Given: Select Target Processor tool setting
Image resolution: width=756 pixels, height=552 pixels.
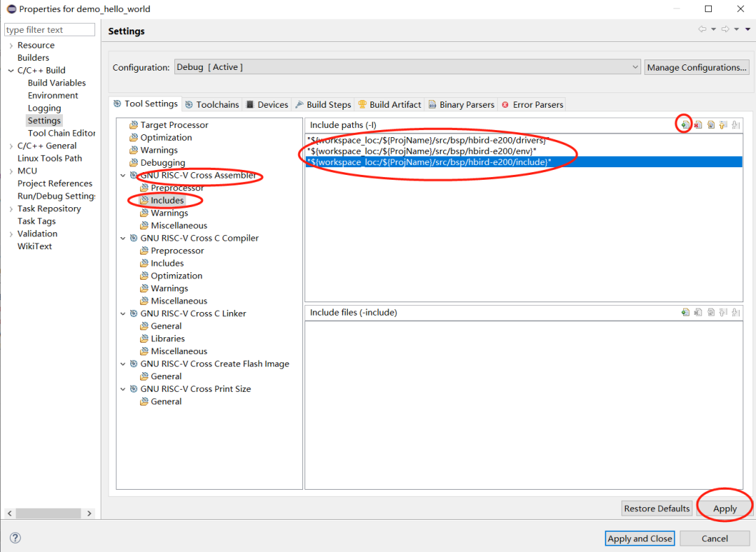Looking at the screenshot, I should tap(174, 125).
